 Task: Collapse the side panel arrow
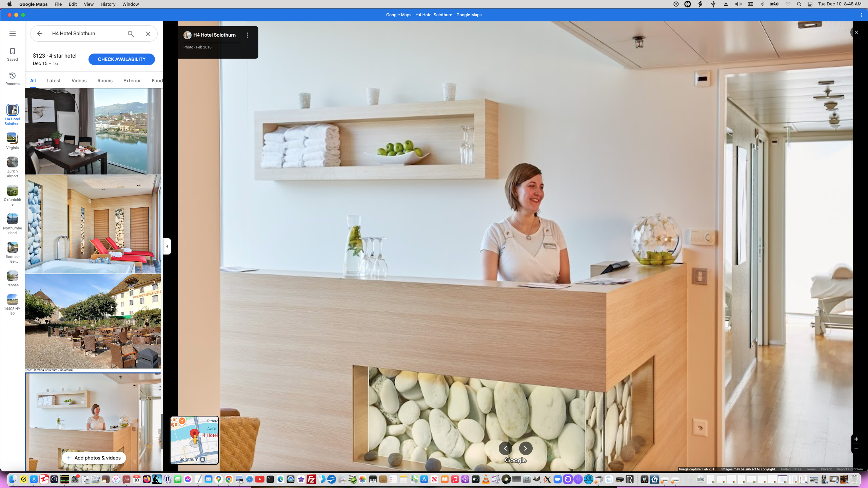pos(167,246)
